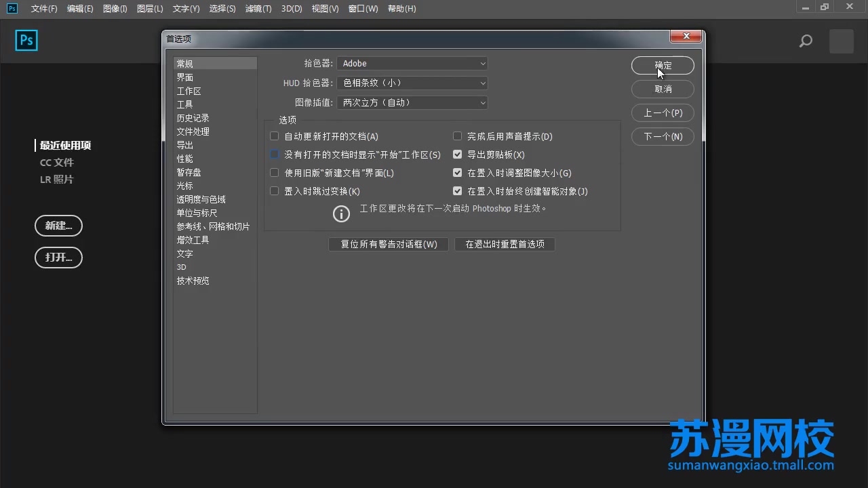This screenshot has width=868, height=488.
Task: Select the 文字 preferences category
Action: point(184,253)
